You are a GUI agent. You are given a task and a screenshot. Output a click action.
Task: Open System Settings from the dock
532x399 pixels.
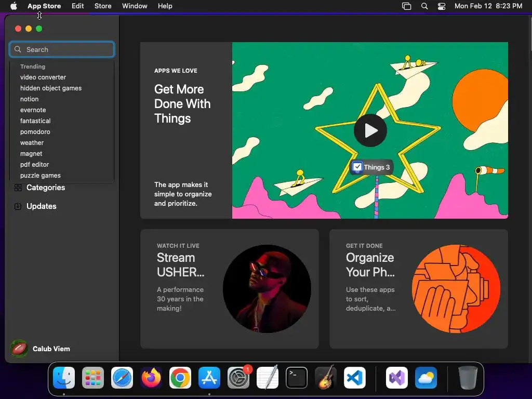tap(238, 378)
